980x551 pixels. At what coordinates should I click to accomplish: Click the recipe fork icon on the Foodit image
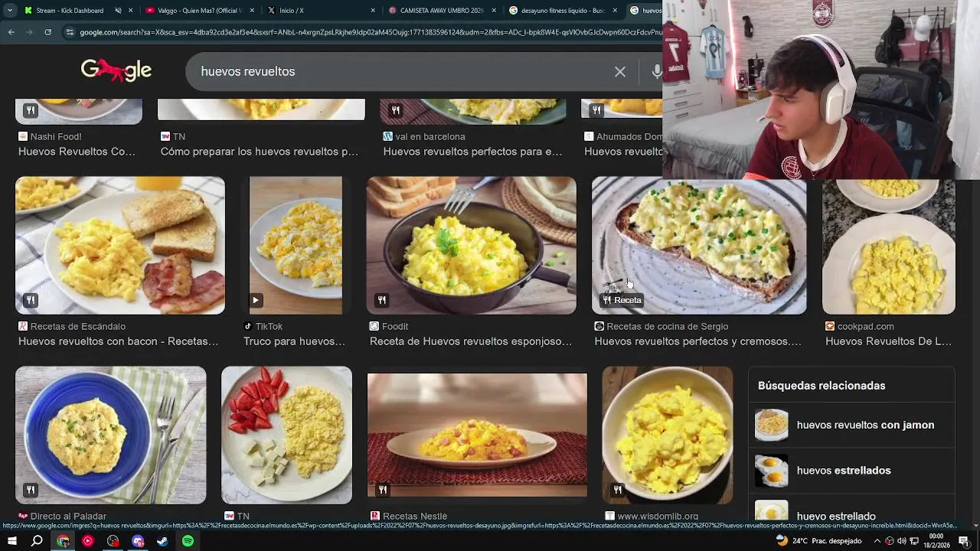pos(381,300)
